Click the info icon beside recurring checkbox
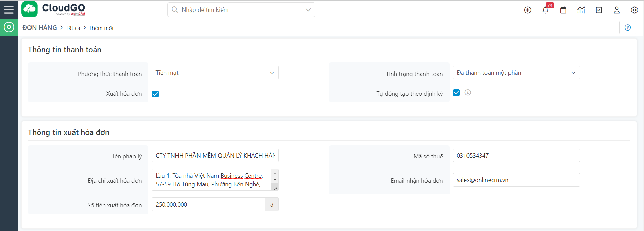The width and height of the screenshot is (644, 231). [x=468, y=93]
